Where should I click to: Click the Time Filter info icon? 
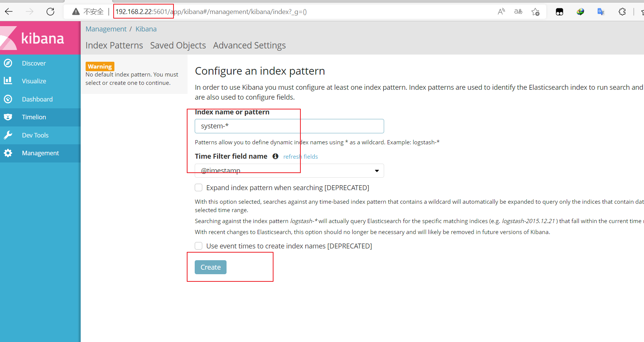pyautogui.click(x=275, y=156)
